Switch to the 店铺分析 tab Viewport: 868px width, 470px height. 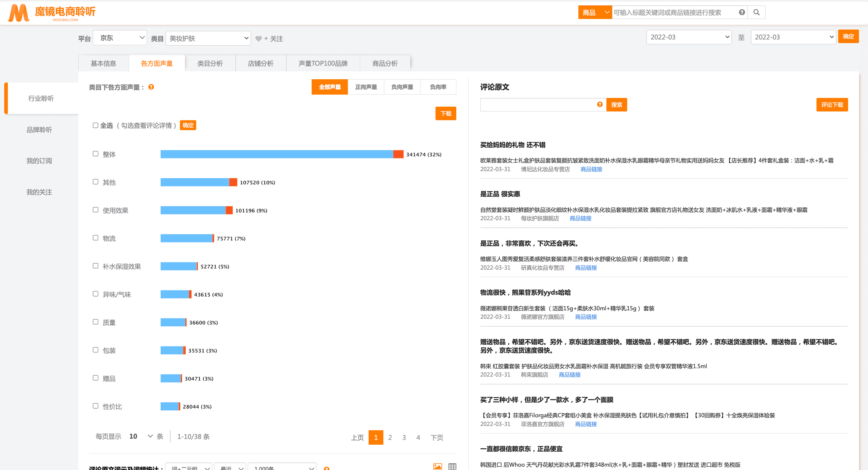coord(260,63)
